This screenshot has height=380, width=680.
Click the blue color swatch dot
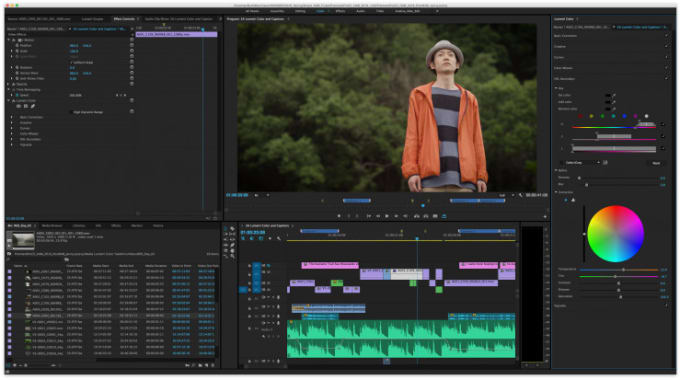point(624,116)
